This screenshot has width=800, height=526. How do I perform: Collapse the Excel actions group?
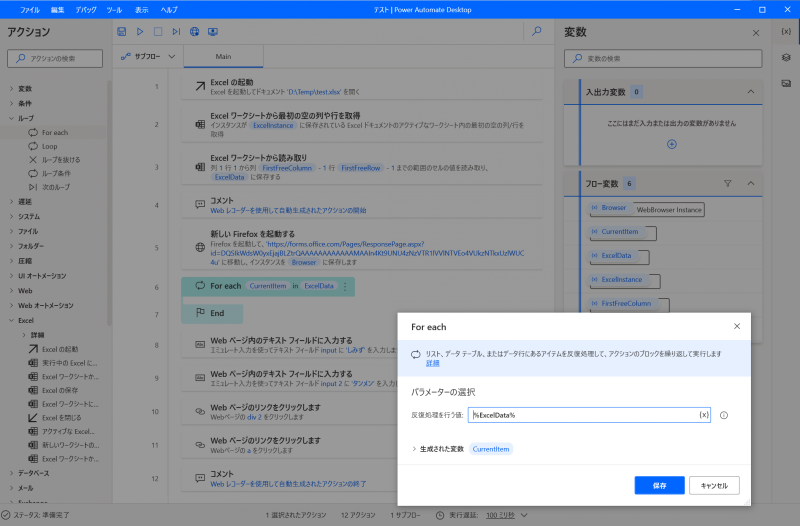[11, 321]
